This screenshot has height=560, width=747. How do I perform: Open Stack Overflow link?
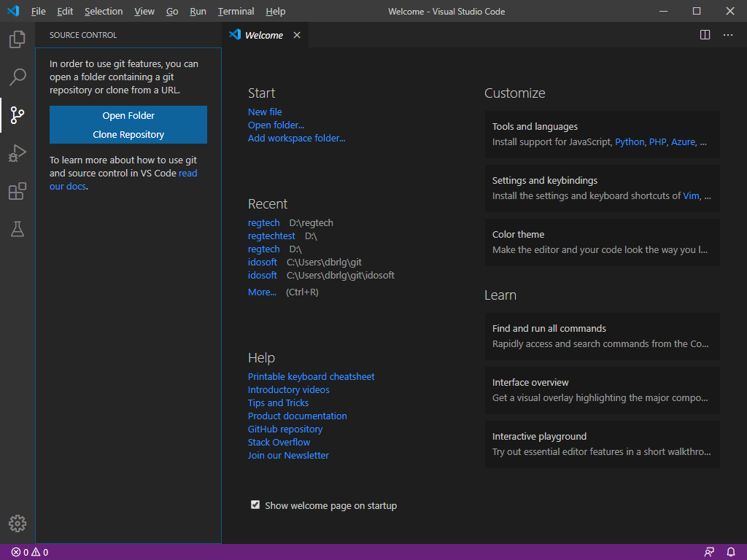pos(279,442)
